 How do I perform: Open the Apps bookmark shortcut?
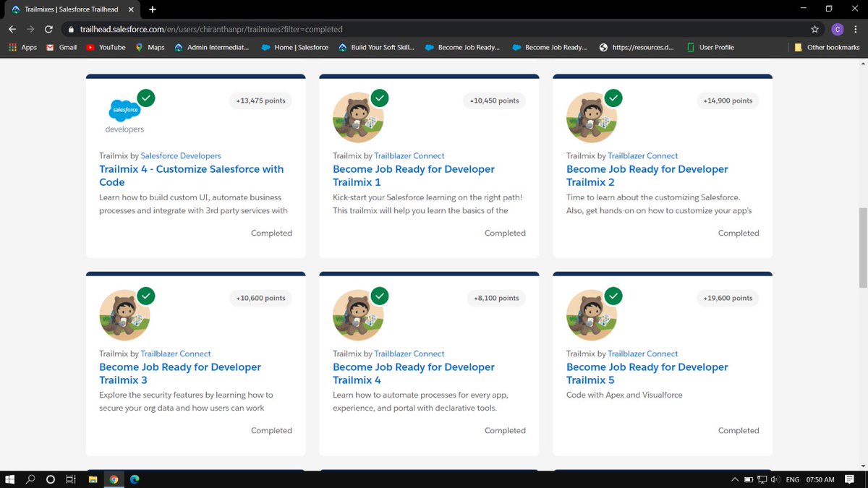tap(22, 47)
